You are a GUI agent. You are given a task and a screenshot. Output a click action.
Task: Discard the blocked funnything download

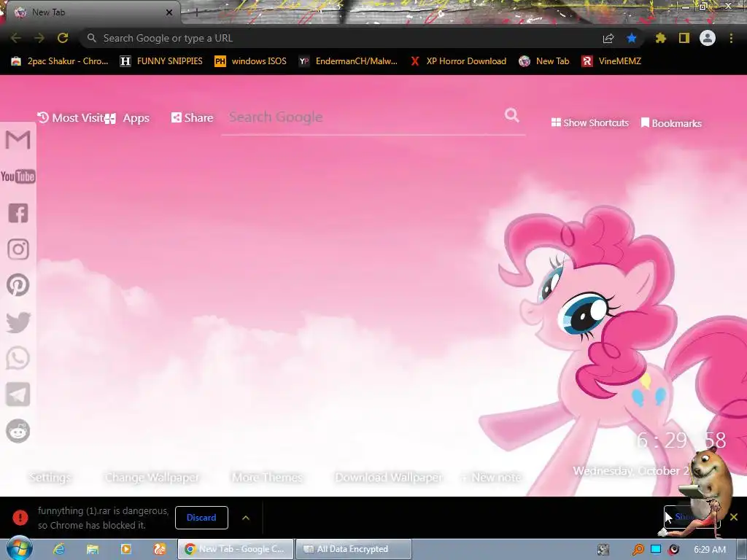pos(201,518)
